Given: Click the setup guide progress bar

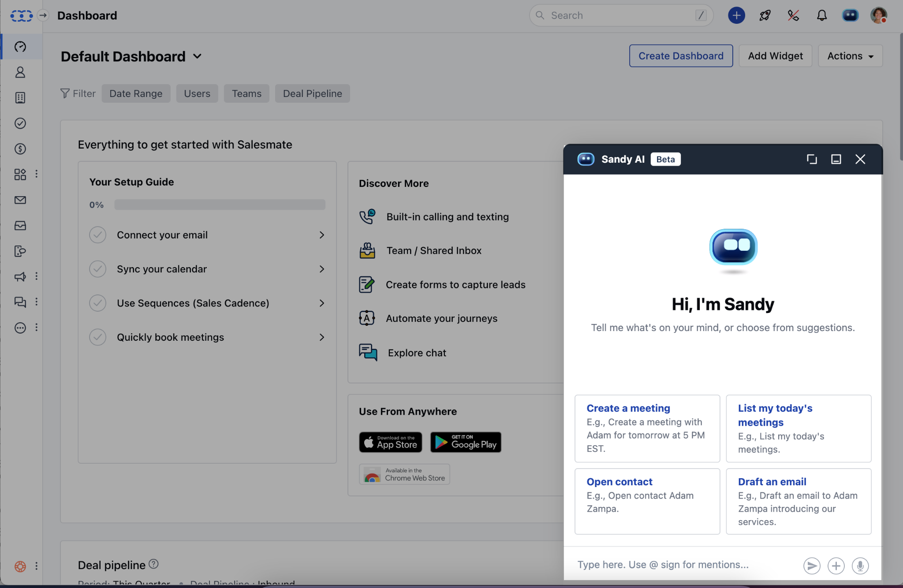Looking at the screenshot, I should point(220,205).
